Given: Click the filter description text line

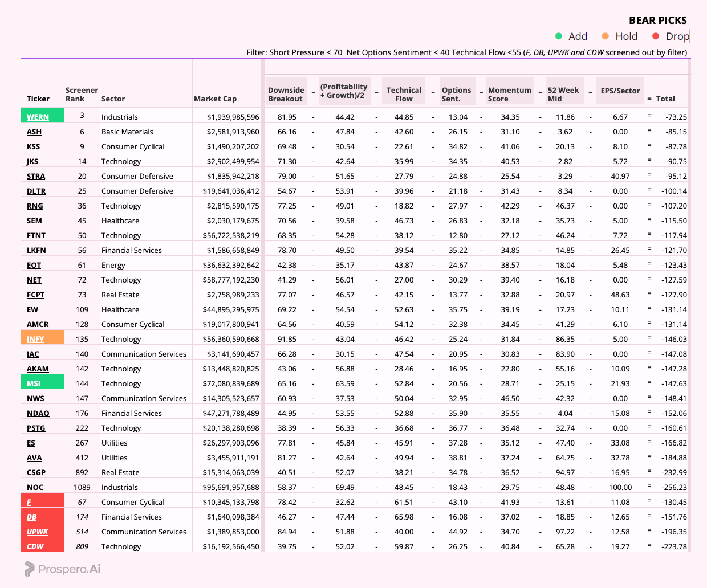Looking at the screenshot, I should [x=467, y=52].
